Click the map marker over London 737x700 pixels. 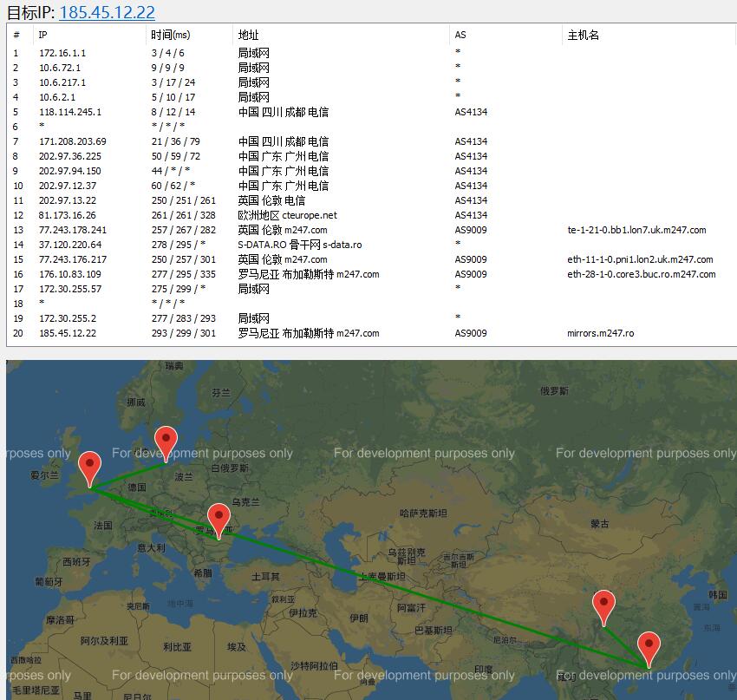pos(90,468)
